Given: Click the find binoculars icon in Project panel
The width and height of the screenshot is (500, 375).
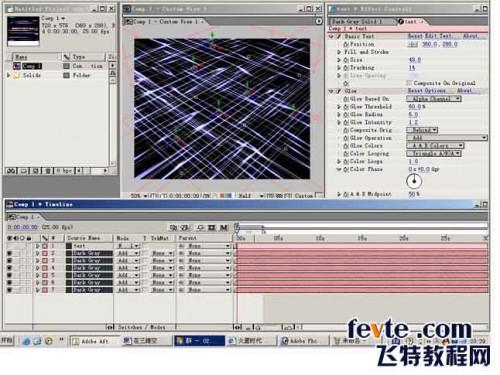Looking at the screenshot, I should tap(11, 171).
